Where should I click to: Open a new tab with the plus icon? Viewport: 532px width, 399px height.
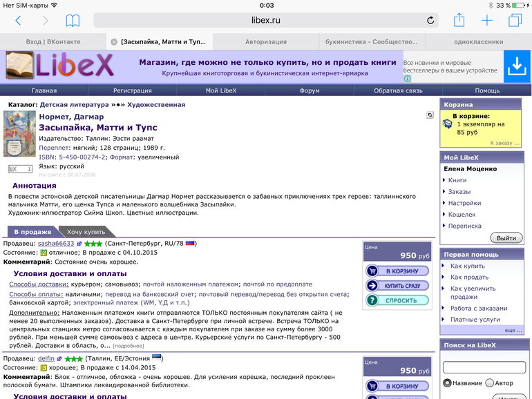click(x=487, y=21)
